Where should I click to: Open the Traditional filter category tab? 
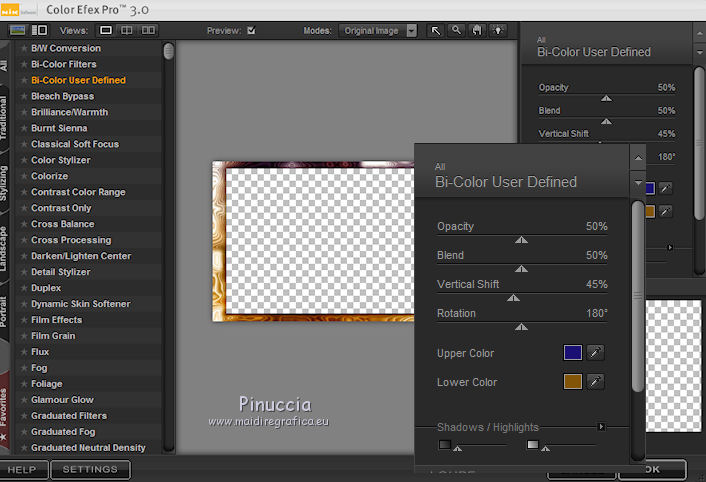pos(5,116)
